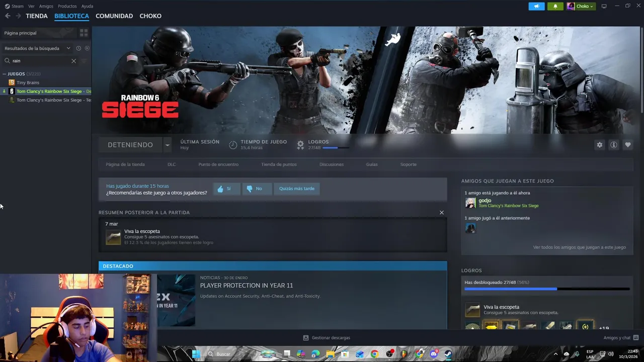This screenshot has width=644, height=362.
Task: Open Steam announcements megaphone button
Action: tap(536, 6)
